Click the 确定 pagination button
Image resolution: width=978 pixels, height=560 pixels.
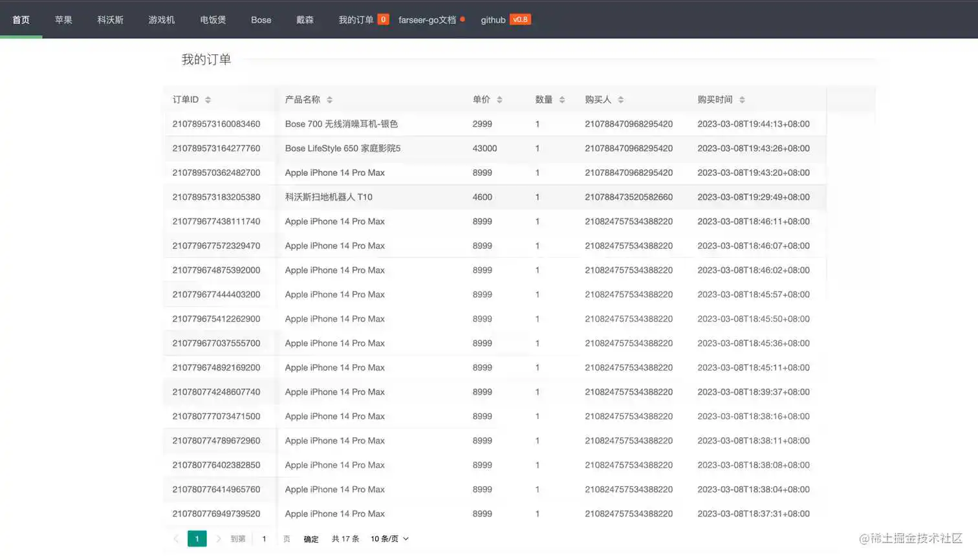click(311, 539)
